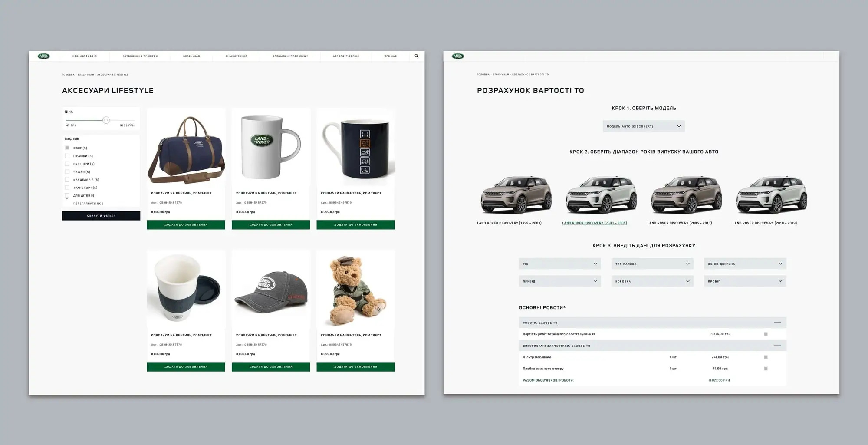This screenshot has height=445, width=868.
Task: Open the Фінансування menu item
Action: (236, 56)
